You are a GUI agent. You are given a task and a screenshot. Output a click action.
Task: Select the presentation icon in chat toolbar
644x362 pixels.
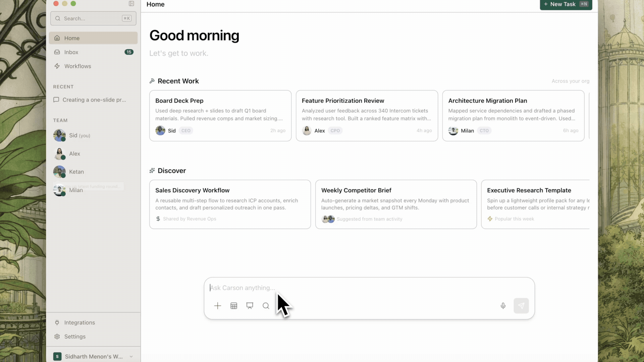250,306
